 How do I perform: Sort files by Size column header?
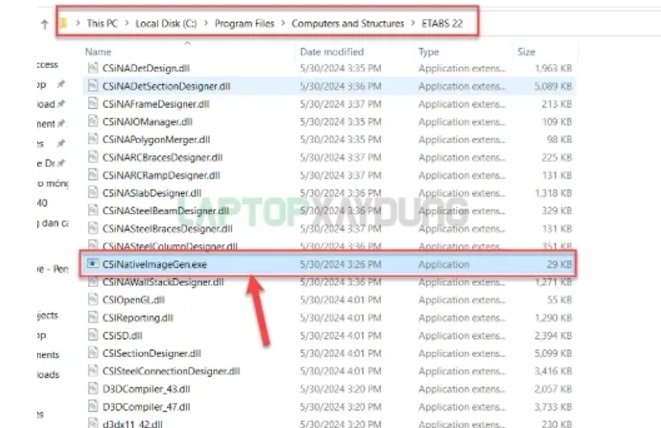point(526,52)
